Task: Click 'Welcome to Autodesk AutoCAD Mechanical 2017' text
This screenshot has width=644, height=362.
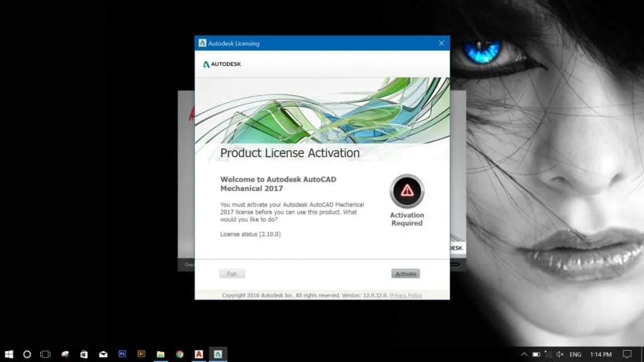Action: (x=279, y=184)
